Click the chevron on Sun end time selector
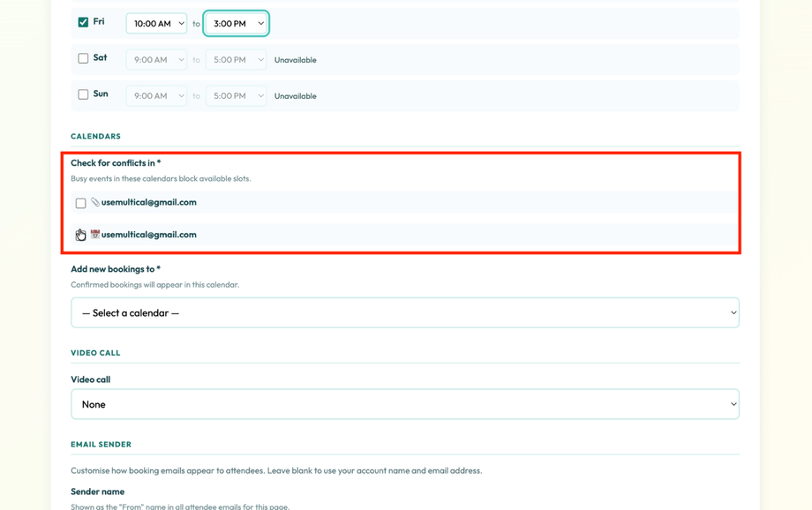This screenshot has width=812, height=510. point(260,95)
